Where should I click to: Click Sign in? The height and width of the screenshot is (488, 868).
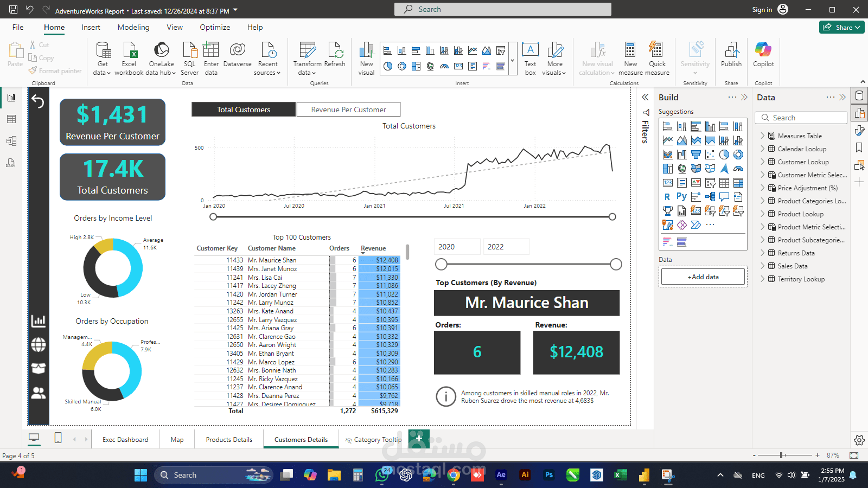coord(762,9)
